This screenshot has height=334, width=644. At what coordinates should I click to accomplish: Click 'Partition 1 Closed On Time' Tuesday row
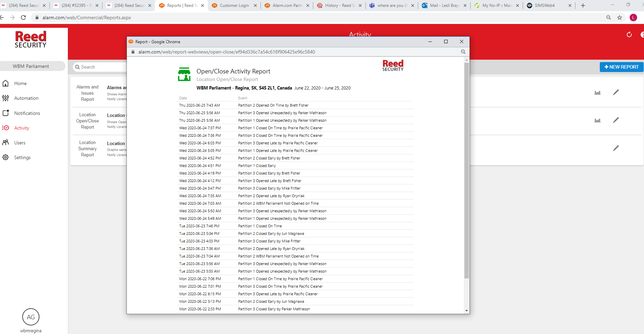[260, 226]
